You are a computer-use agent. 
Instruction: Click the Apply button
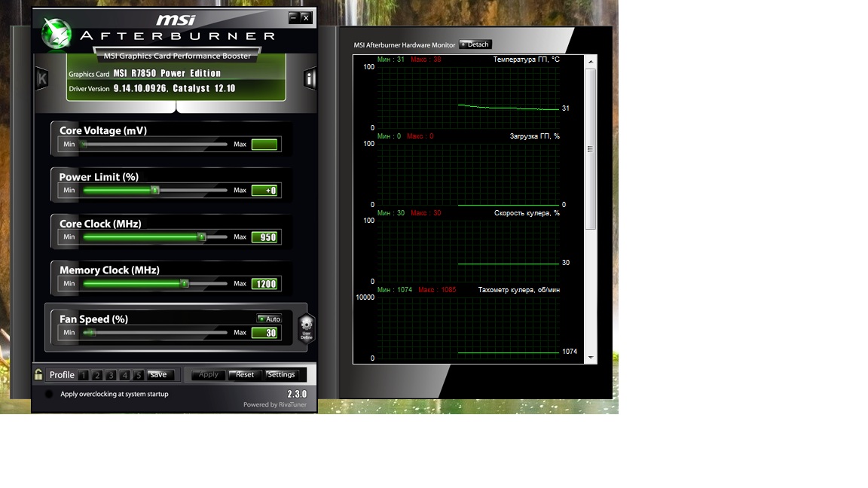coord(209,374)
